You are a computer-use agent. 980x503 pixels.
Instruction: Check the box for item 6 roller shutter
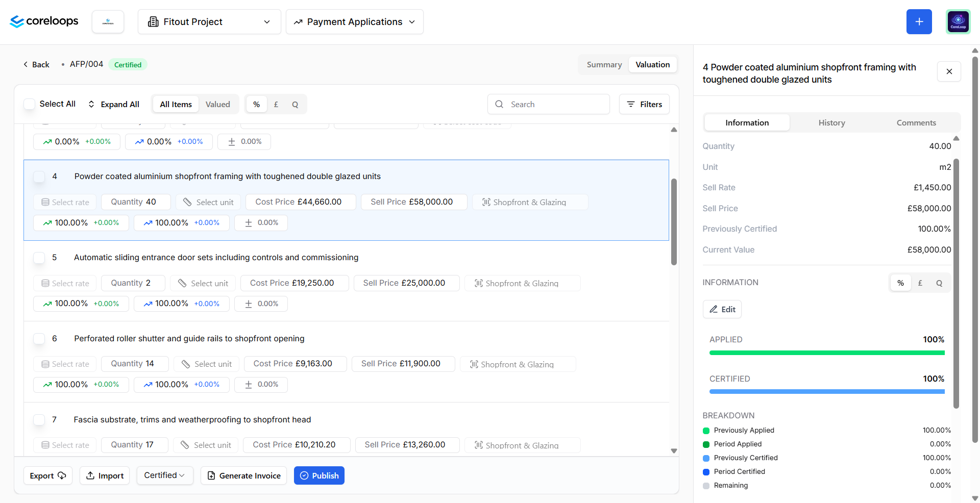click(x=39, y=339)
